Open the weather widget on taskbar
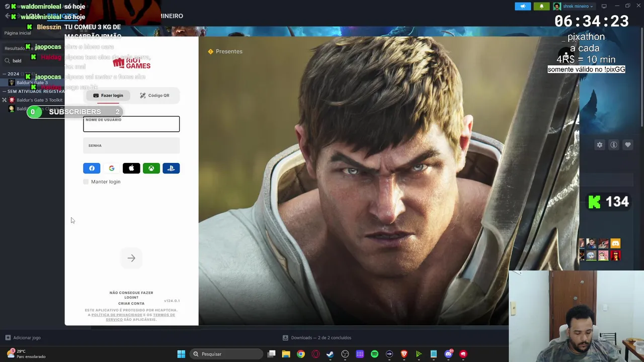 click(x=25, y=354)
